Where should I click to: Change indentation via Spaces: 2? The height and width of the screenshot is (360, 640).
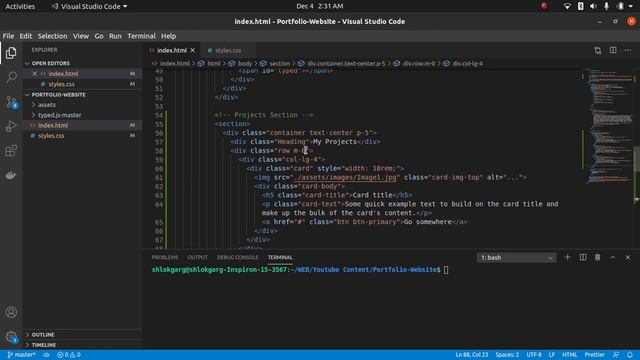pos(507,355)
